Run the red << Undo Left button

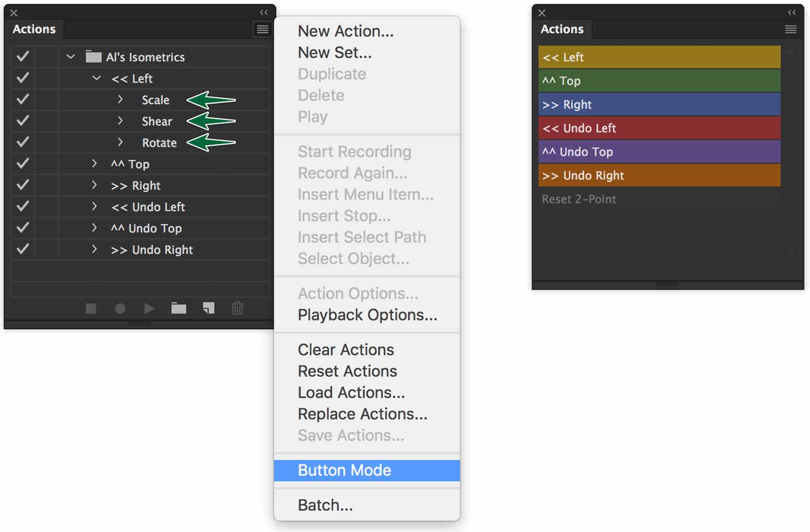(x=659, y=128)
